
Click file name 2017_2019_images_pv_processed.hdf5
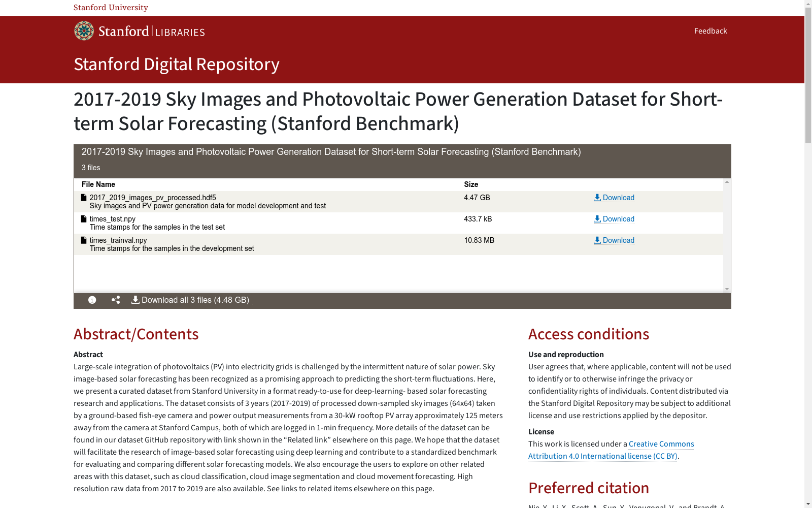coord(153,198)
